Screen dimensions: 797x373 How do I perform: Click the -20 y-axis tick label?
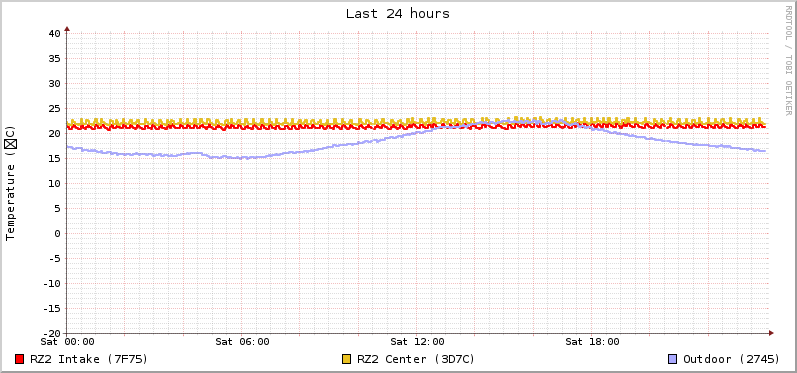(51, 333)
